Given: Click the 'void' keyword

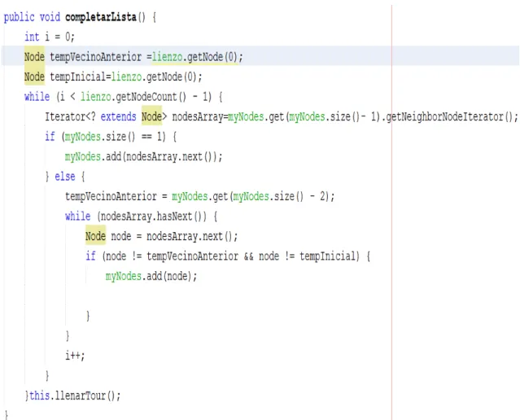Looking at the screenshot, I should click(50, 17).
